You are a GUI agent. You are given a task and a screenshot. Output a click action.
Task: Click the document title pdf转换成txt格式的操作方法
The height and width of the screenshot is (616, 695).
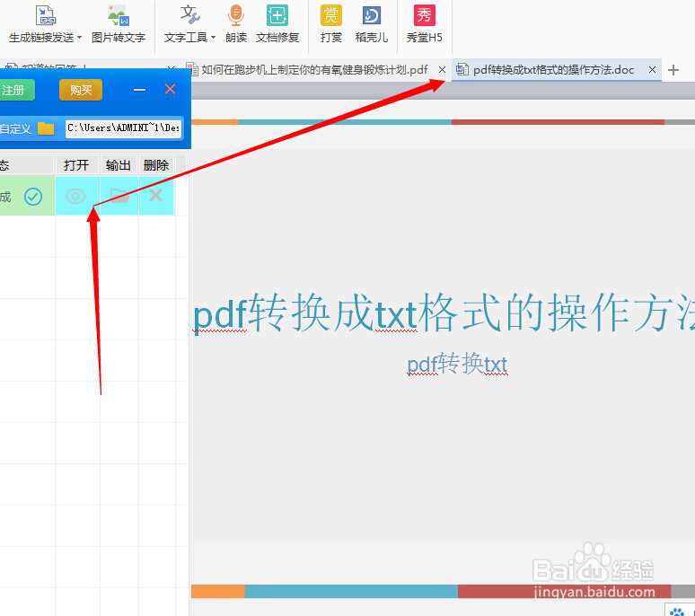coord(444,312)
